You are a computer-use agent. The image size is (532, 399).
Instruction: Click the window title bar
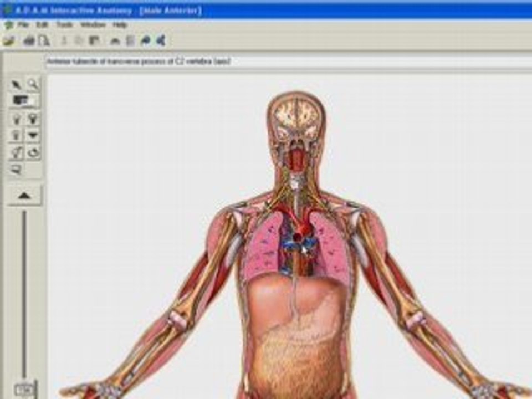(x=266, y=11)
